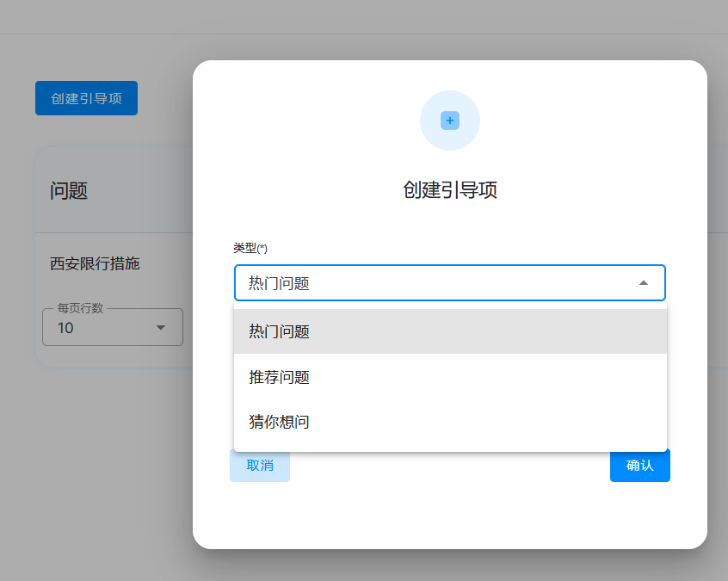Click the plus icon atop the dialog
The width and height of the screenshot is (728, 581).
click(449, 121)
